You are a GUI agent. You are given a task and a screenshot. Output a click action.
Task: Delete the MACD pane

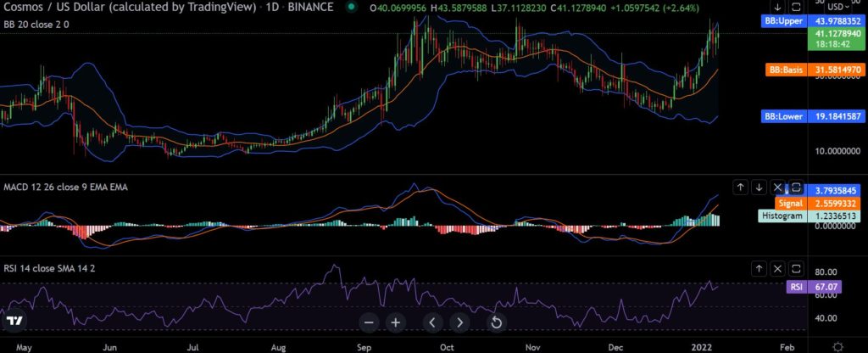[778, 188]
